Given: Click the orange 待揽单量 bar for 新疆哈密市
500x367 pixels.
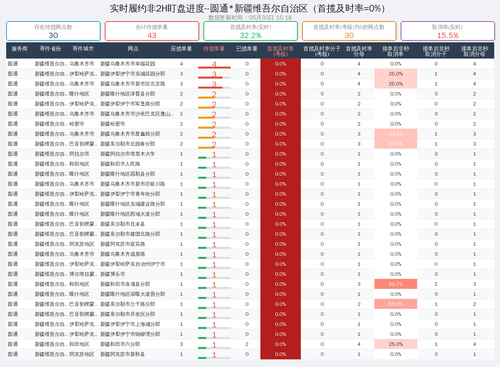Looking at the screenshot, I should click(x=206, y=127).
